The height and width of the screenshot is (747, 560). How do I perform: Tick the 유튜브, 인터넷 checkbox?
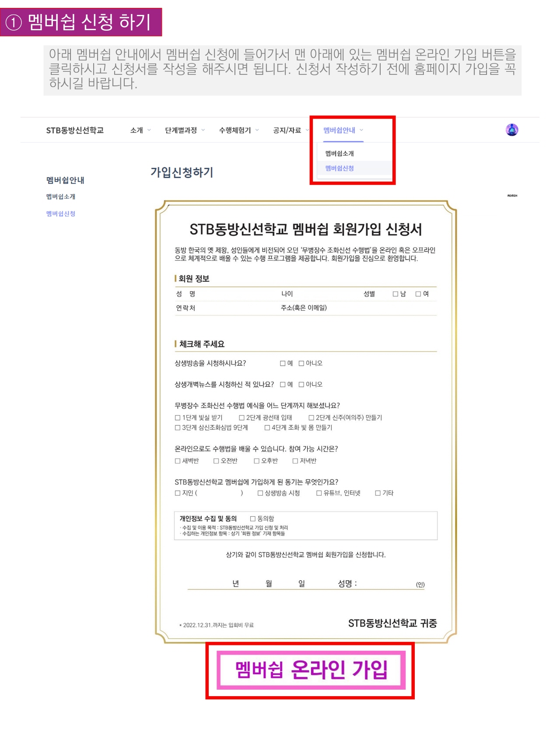pos(319,493)
